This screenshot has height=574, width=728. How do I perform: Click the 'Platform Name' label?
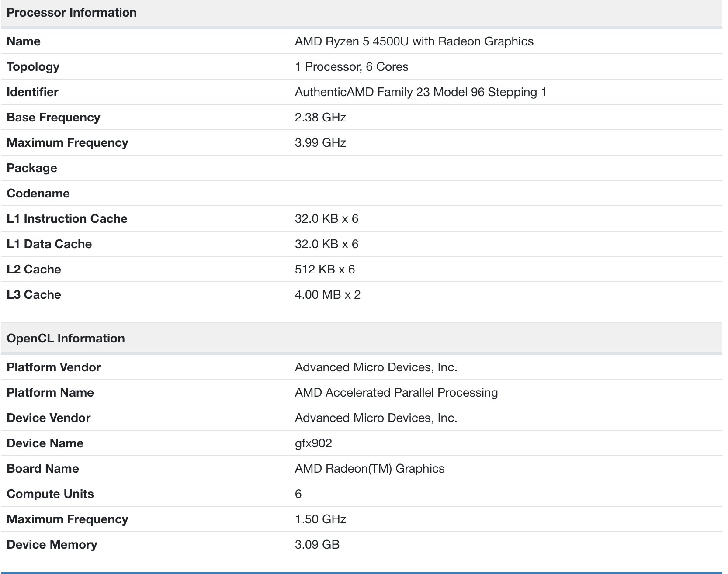50,392
